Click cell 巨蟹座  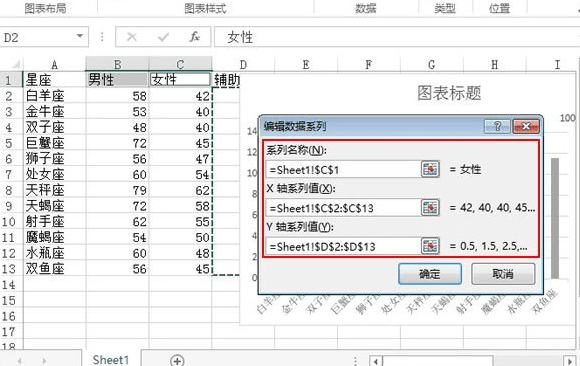coord(54,143)
